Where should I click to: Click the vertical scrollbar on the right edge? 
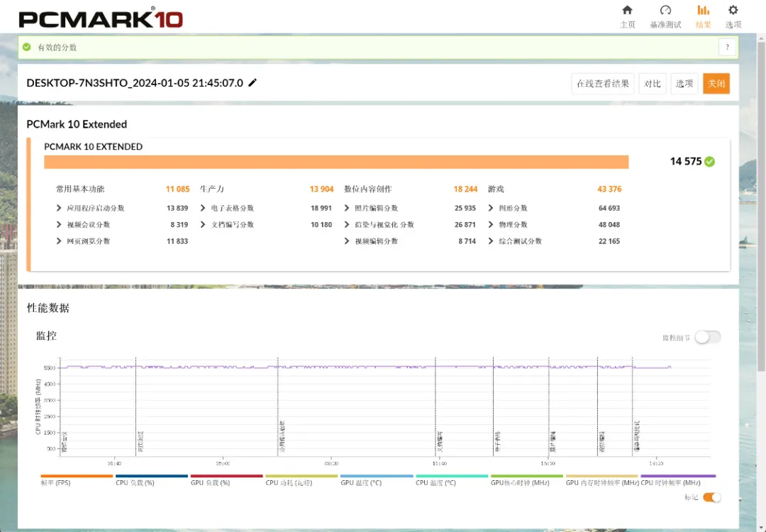coord(761,205)
